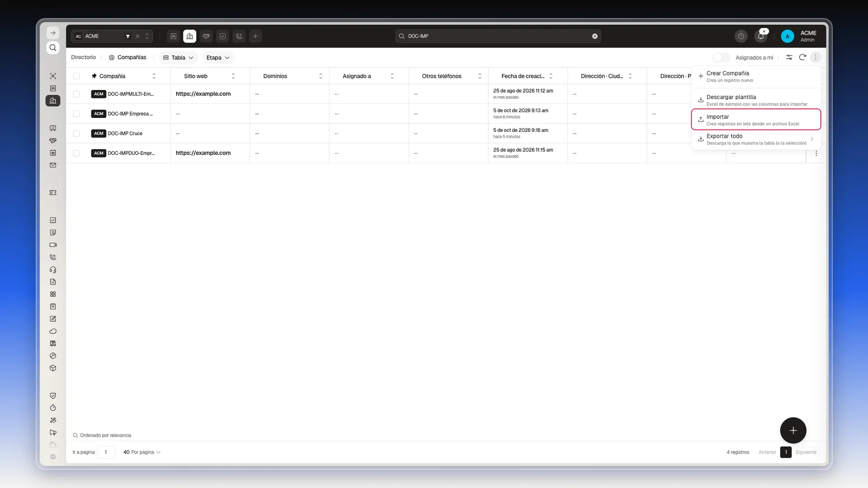Tick the checkbox for DOC-IMP Cruce row
The height and width of the screenshot is (488, 868).
(76, 134)
